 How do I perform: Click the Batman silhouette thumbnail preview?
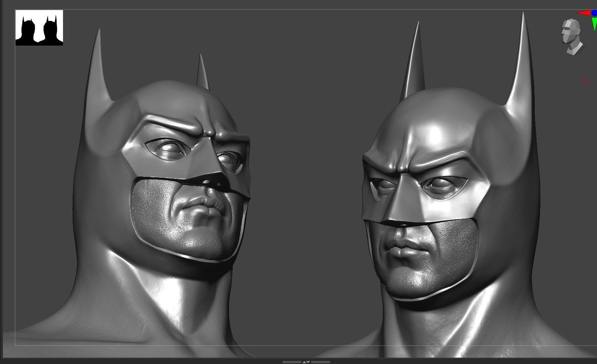coord(39,28)
